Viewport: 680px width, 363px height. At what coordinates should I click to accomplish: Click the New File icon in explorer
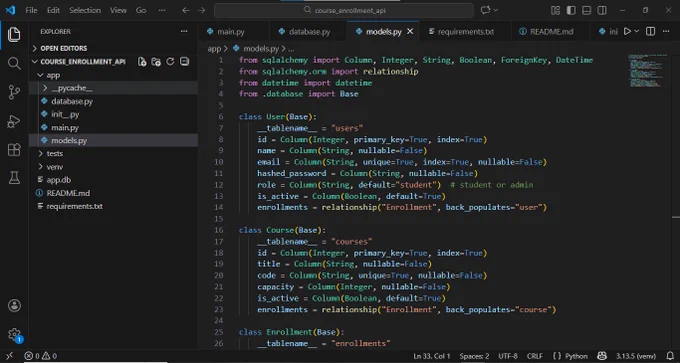coord(142,62)
